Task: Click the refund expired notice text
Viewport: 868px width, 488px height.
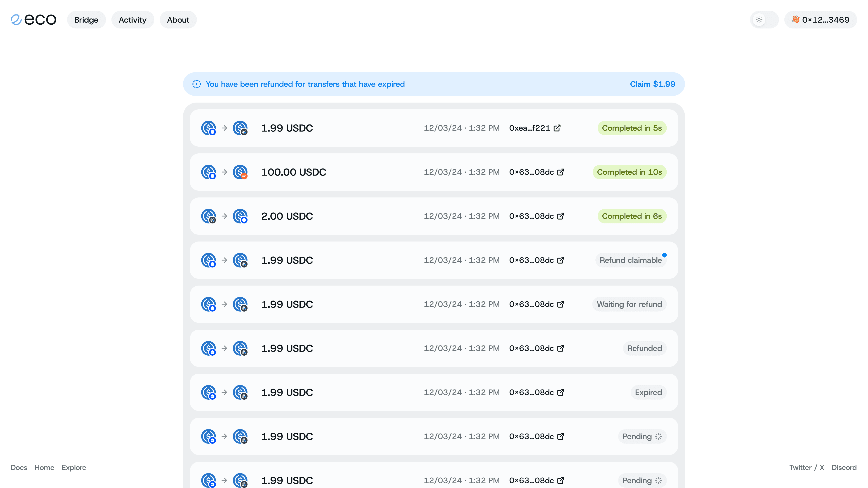Action: coord(305,84)
